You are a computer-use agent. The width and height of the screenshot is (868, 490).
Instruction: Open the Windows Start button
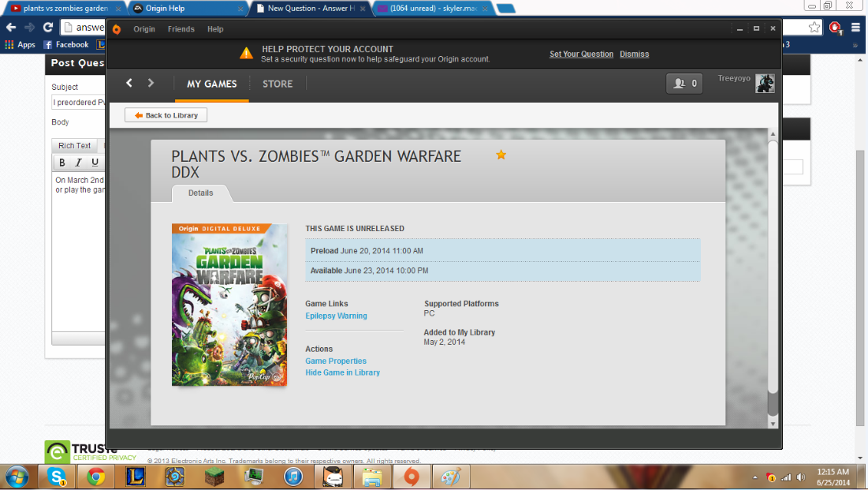tap(17, 477)
